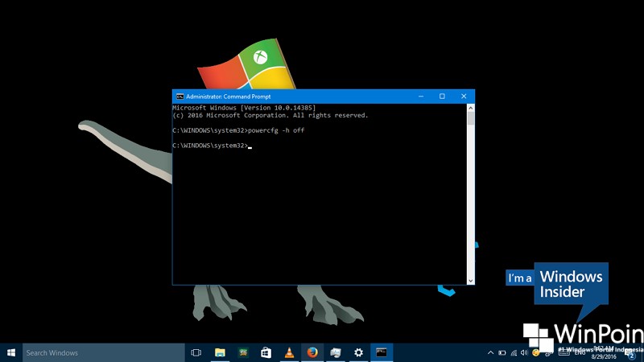Minimize the Command Prompt window
Viewport: 644px width, 362px height.
pyautogui.click(x=421, y=96)
